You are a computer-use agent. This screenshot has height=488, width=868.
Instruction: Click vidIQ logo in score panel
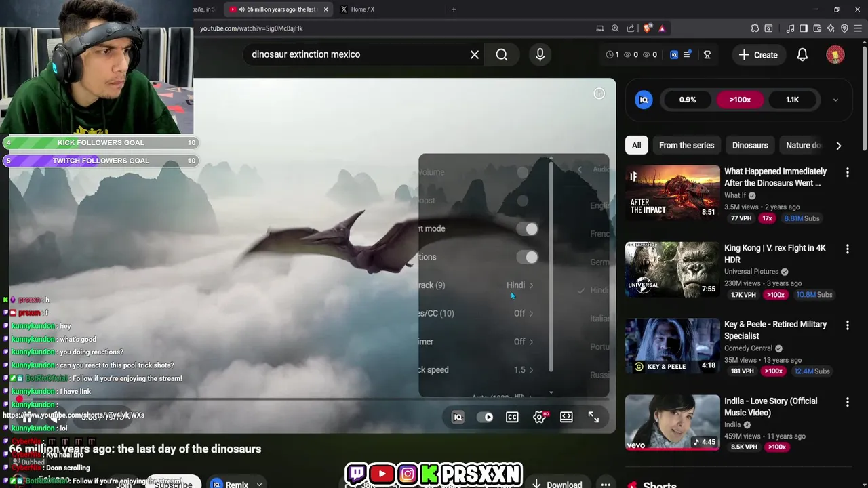pyautogui.click(x=644, y=100)
